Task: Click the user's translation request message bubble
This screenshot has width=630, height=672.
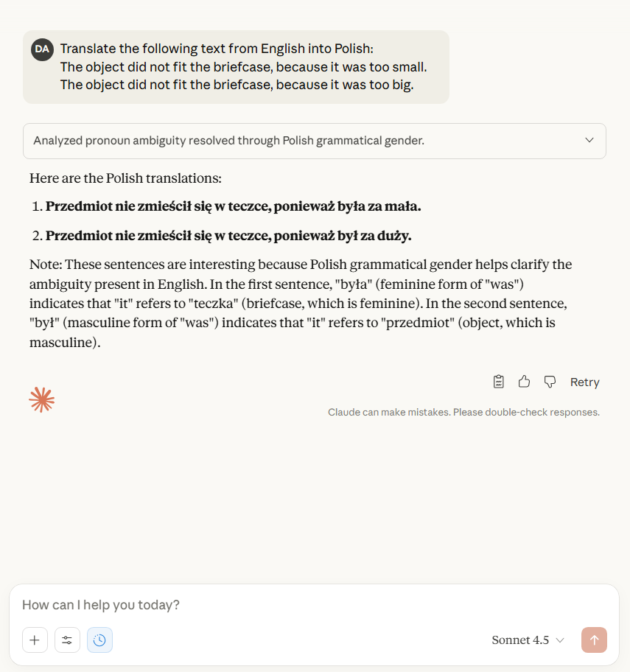Action: point(243,67)
